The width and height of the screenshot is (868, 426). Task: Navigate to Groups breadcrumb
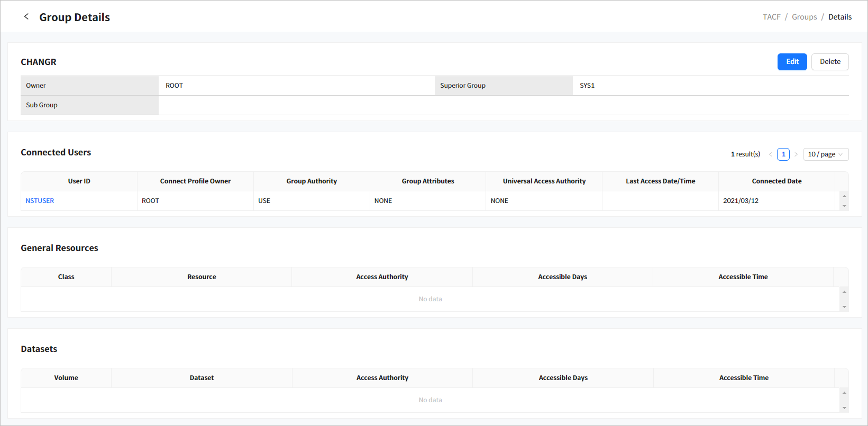point(804,17)
